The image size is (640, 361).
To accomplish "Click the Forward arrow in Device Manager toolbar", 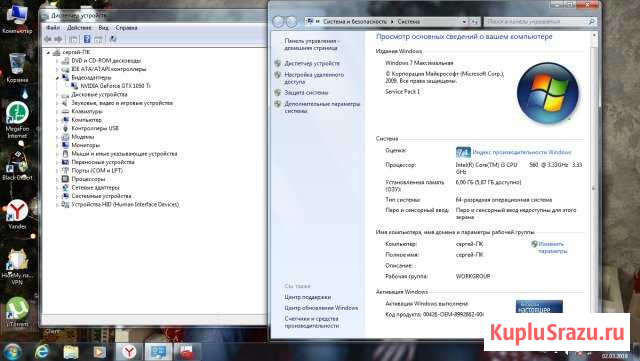I will click(x=58, y=39).
